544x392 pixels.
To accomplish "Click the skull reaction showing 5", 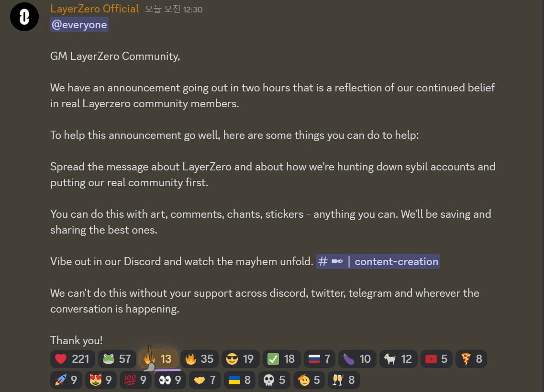I will 274,380.
